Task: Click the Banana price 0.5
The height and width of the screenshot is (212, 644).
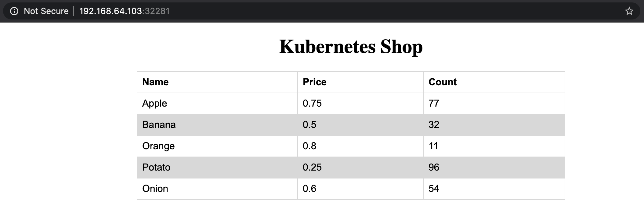Action: (x=309, y=125)
